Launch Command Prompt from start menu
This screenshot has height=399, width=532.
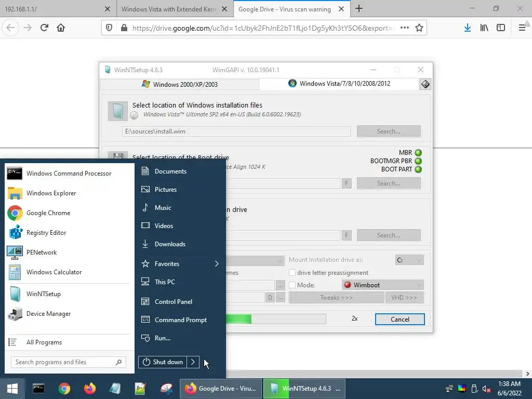click(x=180, y=320)
